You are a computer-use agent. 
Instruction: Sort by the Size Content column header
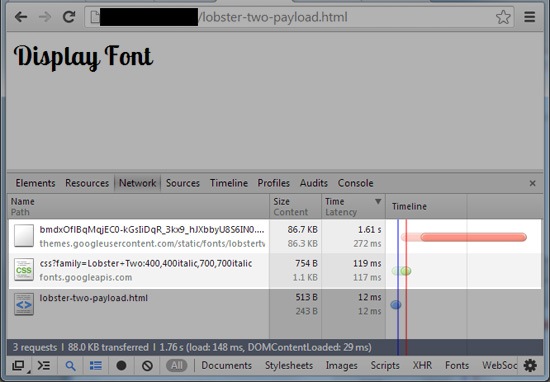point(295,207)
